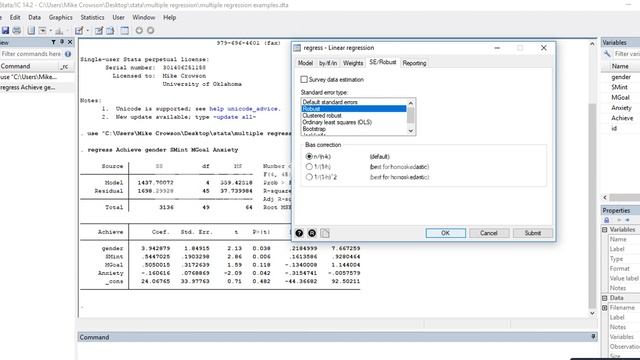This screenshot has height=360, width=640.
Task: Click the Save icon in toolbar
Action: pos(5,31)
